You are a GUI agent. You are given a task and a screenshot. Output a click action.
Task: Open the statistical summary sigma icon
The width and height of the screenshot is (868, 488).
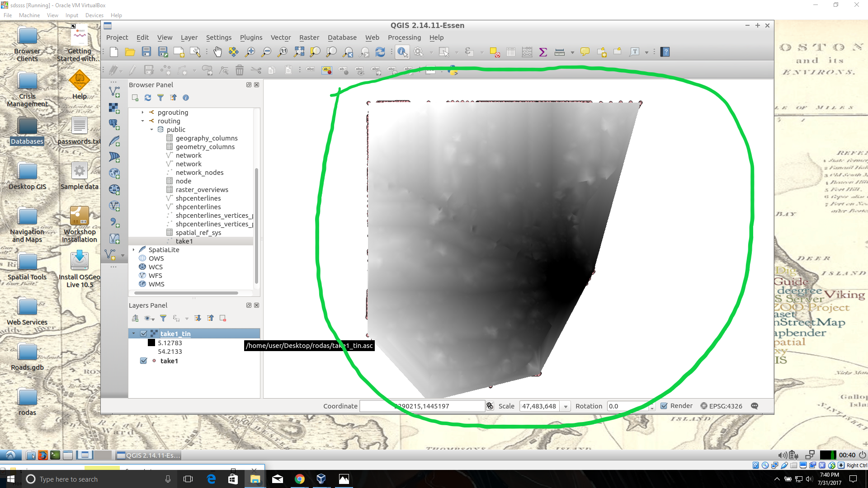[543, 52]
